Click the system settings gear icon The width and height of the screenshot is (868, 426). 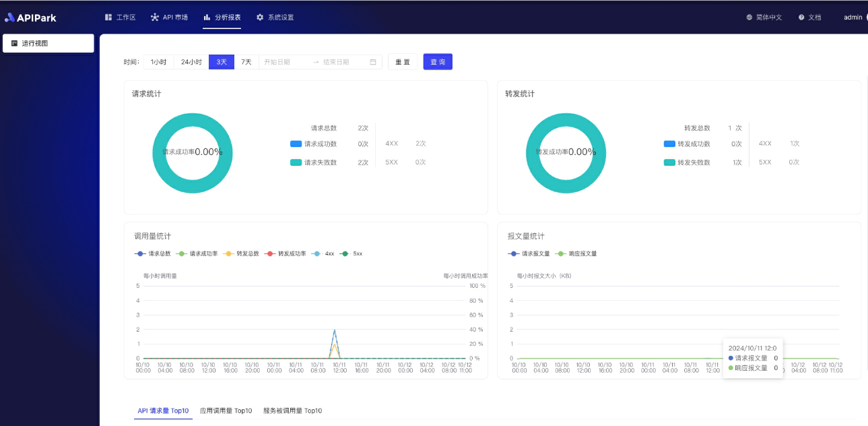pyautogui.click(x=260, y=18)
